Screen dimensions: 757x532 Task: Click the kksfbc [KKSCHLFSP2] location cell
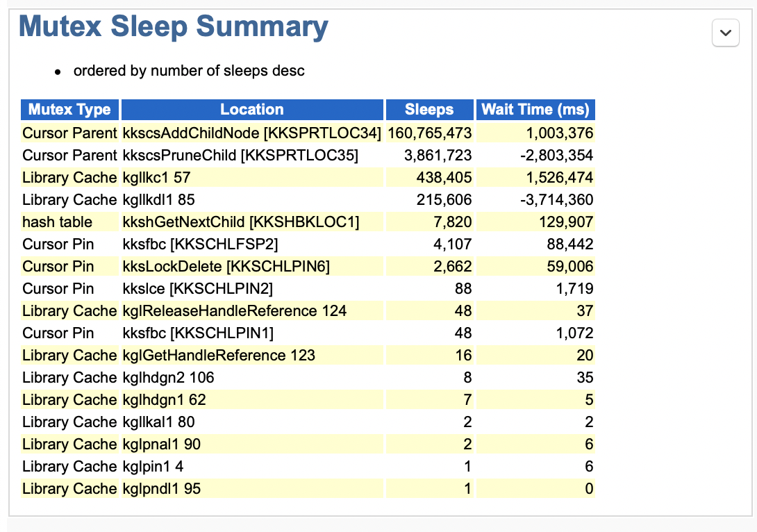[201, 244]
